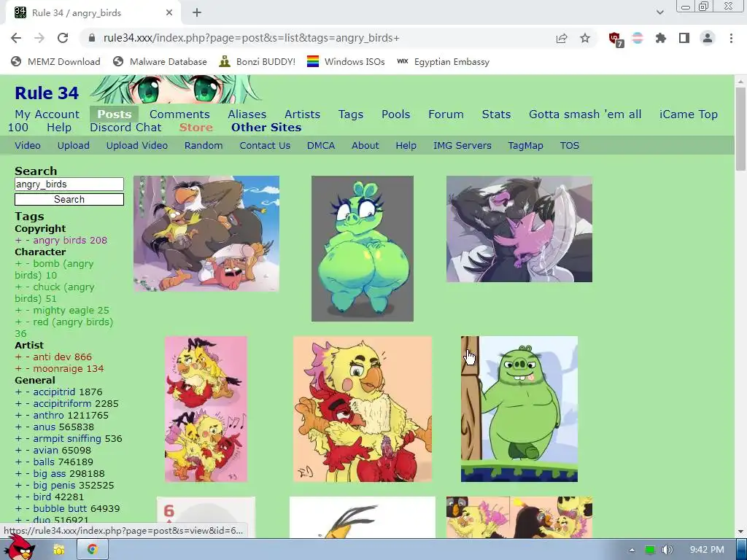Open the TagMap link
Image resolution: width=747 pixels, height=560 pixels.
pyautogui.click(x=525, y=146)
